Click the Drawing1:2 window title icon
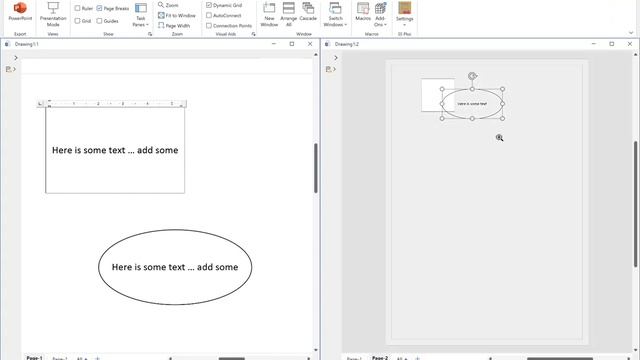Image resolution: width=640 pixels, height=360 pixels. (x=327, y=44)
